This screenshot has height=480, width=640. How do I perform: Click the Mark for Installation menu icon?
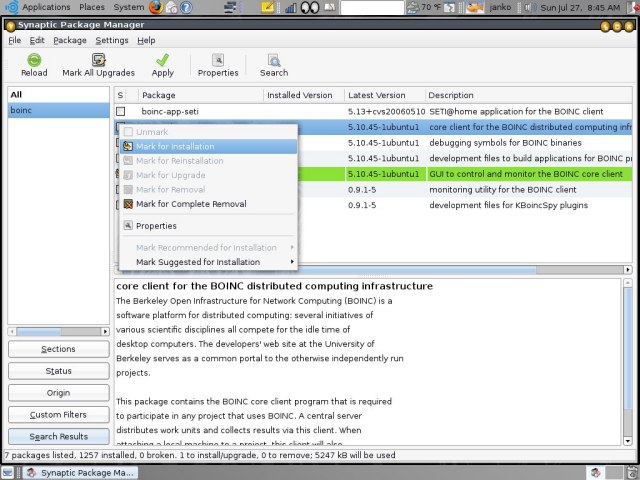[128, 146]
